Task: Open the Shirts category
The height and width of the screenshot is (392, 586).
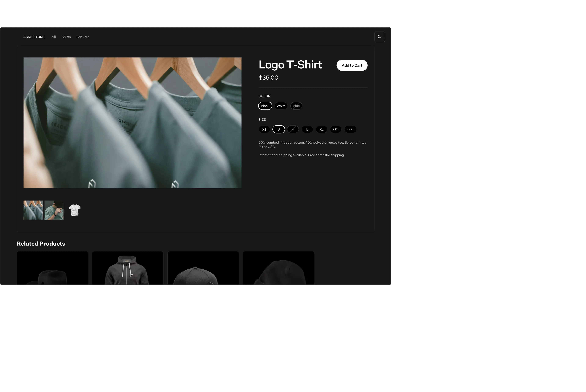Action: click(66, 37)
